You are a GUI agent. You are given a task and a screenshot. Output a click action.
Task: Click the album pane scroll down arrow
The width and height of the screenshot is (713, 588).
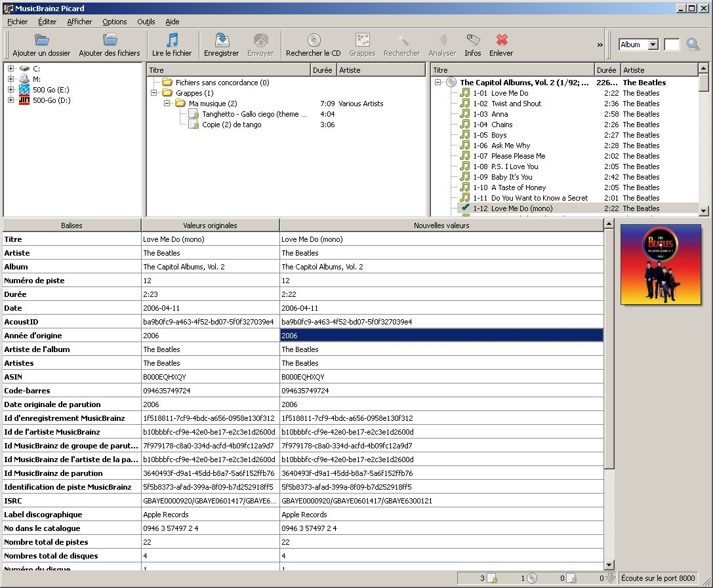tap(703, 211)
